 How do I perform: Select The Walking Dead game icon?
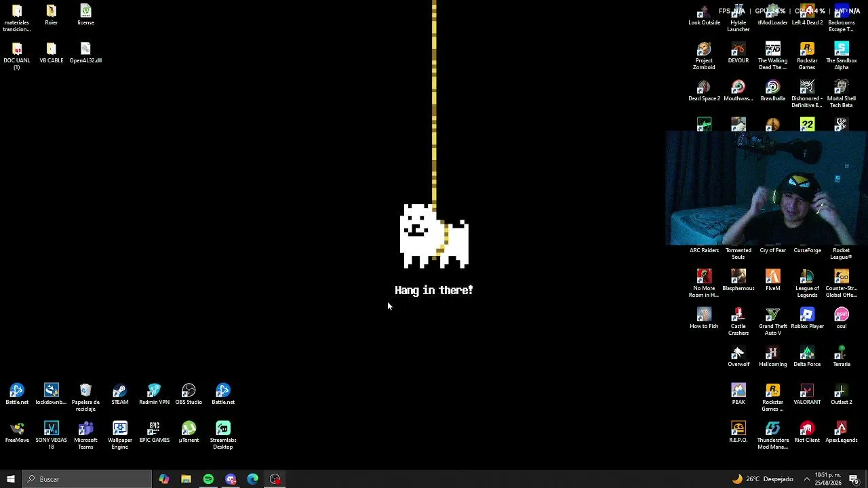tap(772, 56)
